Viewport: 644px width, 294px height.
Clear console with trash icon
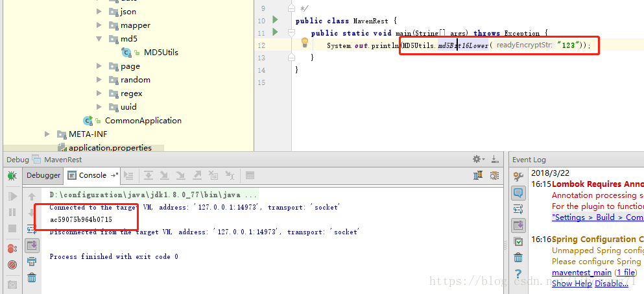(32, 278)
